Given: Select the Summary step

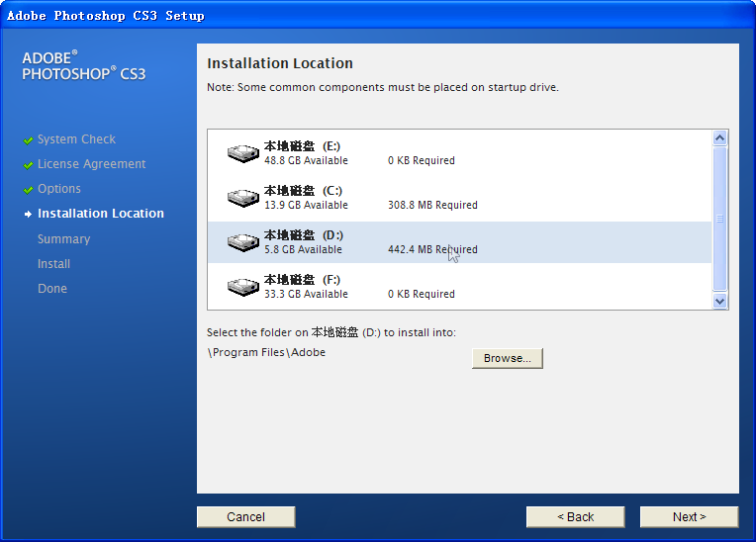Looking at the screenshot, I should pyautogui.click(x=64, y=239).
